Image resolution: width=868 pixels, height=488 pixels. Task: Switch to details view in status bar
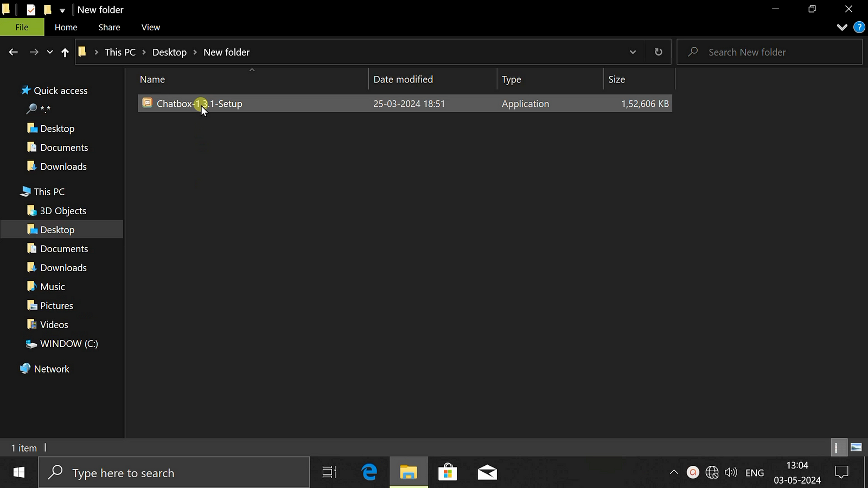[x=838, y=447]
